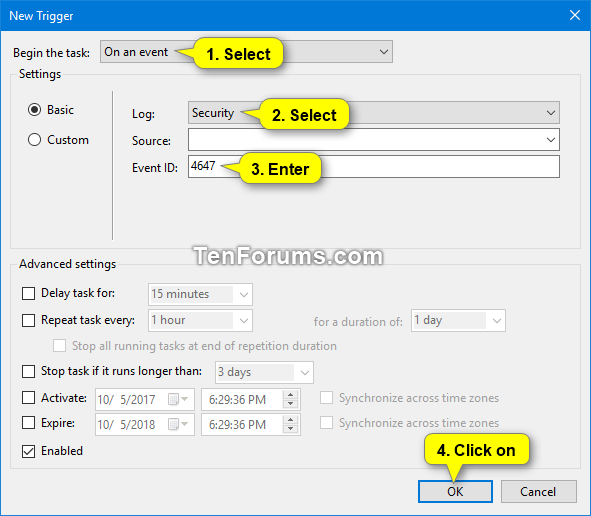The height and width of the screenshot is (516, 591).
Task: Click into the Event ID field
Action: [374, 167]
